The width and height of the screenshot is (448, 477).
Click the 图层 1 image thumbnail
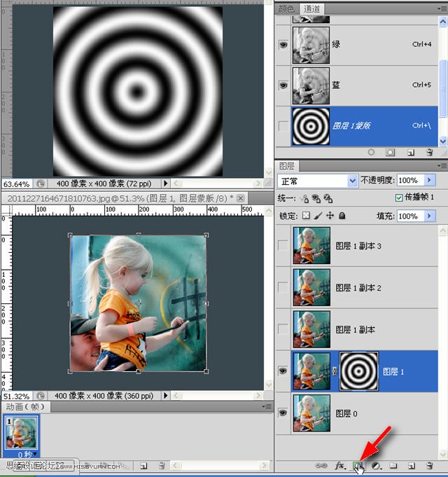point(311,371)
